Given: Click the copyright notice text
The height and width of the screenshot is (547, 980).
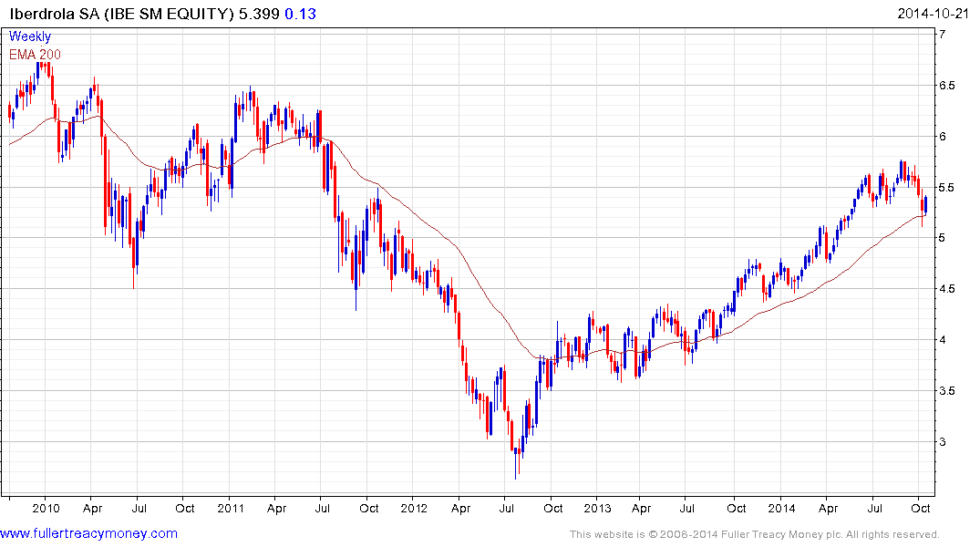Looking at the screenshot, I should pos(755,534).
